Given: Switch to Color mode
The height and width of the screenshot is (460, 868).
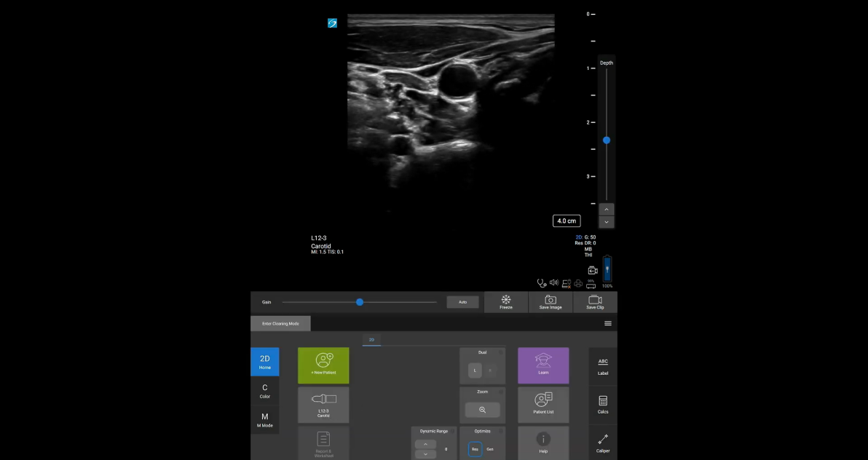Looking at the screenshot, I should pyautogui.click(x=265, y=391).
